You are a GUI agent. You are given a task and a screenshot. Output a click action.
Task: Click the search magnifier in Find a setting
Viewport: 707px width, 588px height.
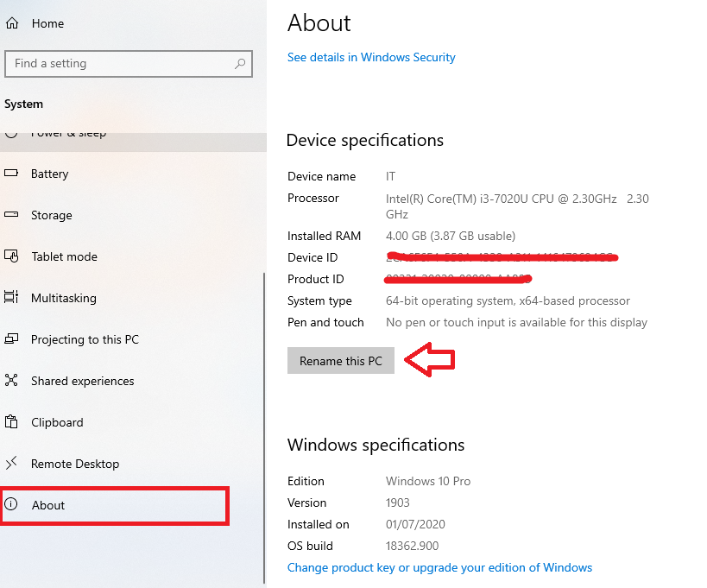(x=239, y=64)
